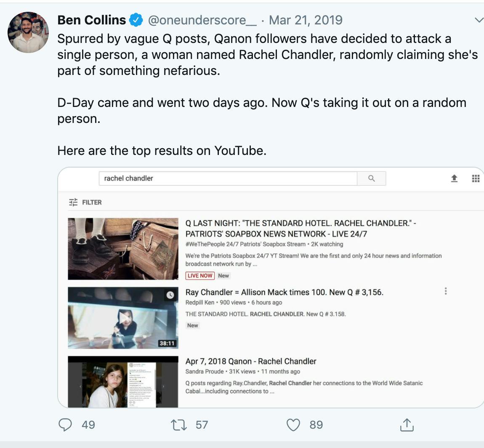Click the rachel chandler search field

click(x=228, y=179)
